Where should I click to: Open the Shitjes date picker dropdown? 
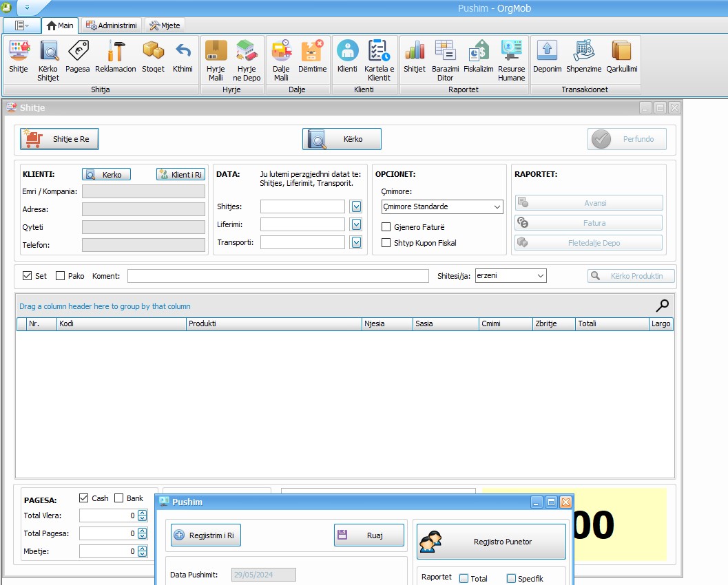pos(356,206)
